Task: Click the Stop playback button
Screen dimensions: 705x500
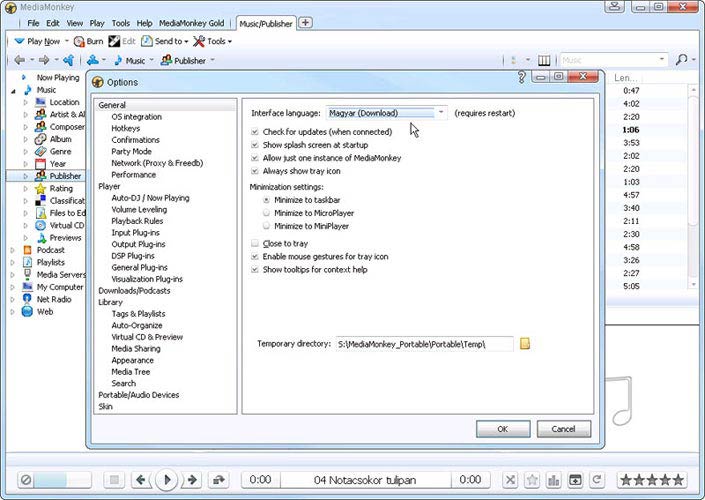Action: [x=113, y=480]
